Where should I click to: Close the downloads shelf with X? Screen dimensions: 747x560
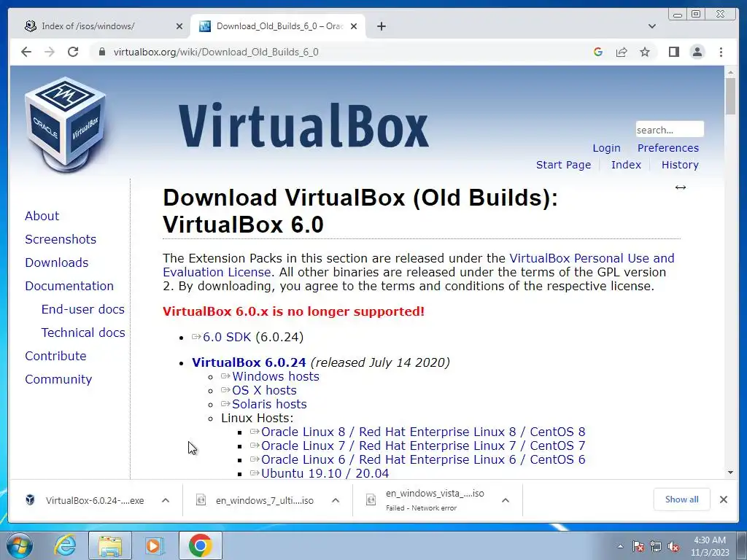click(724, 499)
